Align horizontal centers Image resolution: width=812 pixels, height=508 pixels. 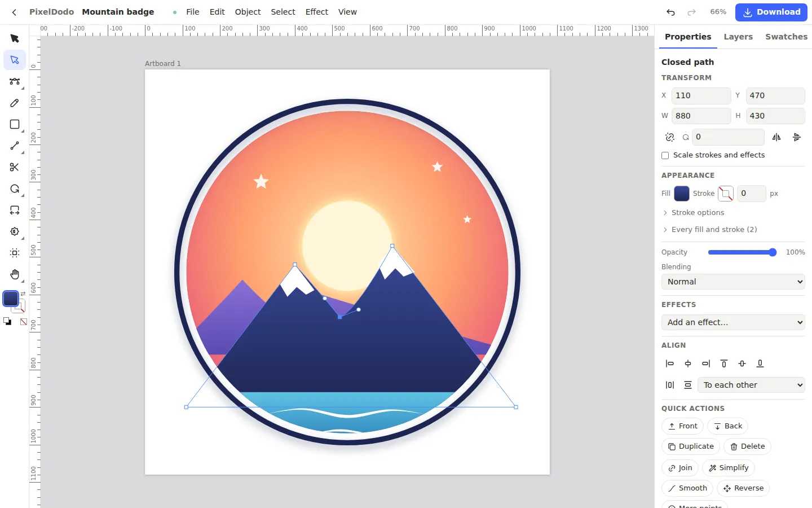click(x=688, y=364)
